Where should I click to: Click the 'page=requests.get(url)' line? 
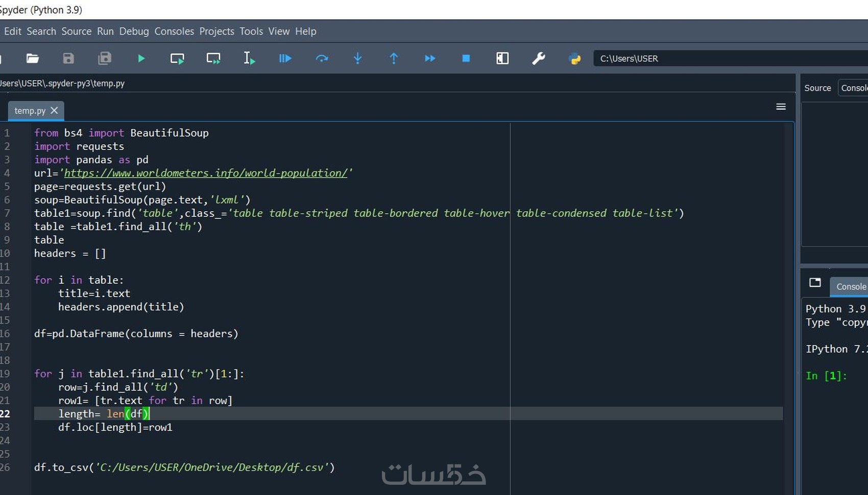tap(100, 187)
